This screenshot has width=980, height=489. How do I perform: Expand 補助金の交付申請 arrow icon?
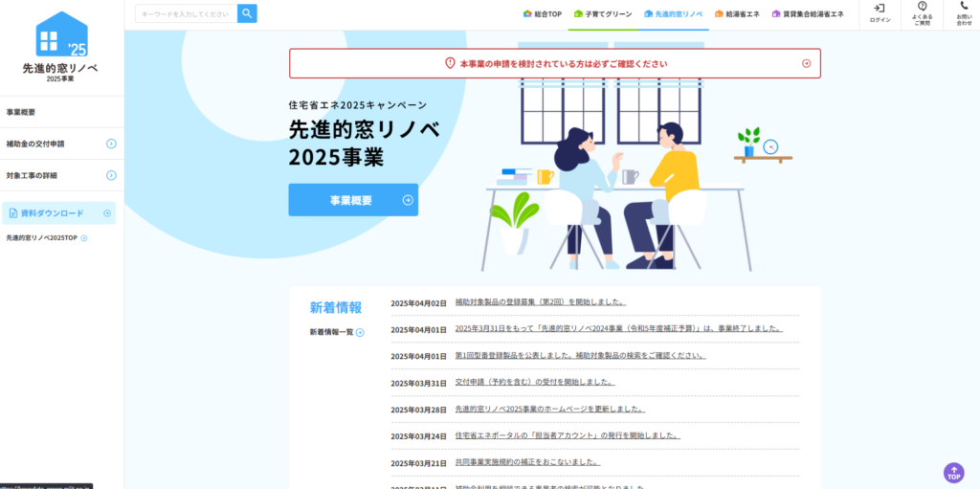tap(111, 144)
